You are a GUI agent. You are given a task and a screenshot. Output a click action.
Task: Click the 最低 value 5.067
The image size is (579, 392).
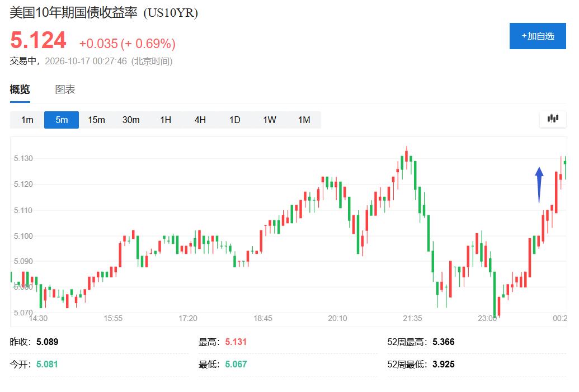236,364
